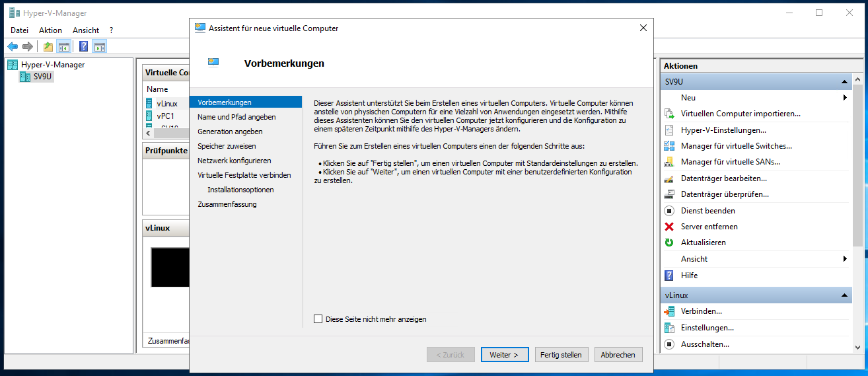Click the Name column header

point(157,89)
